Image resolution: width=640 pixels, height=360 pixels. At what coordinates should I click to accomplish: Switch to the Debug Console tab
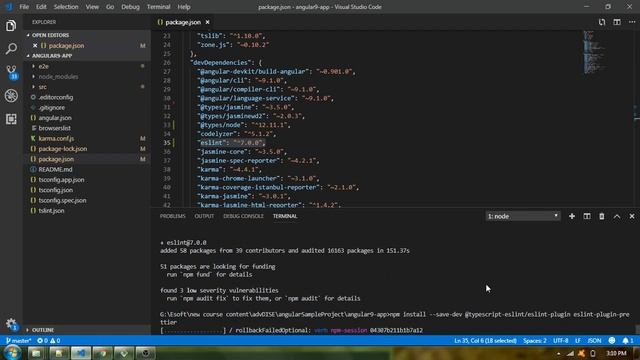[243, 216]
